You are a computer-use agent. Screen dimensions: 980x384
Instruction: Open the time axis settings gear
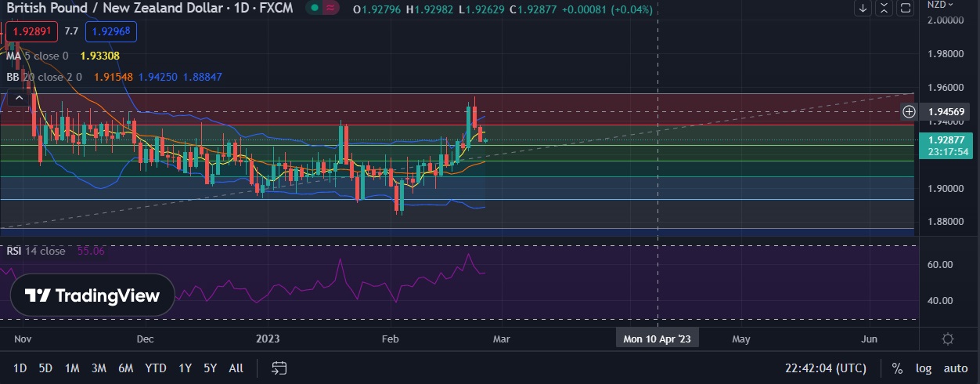click(x=948, y=339)
